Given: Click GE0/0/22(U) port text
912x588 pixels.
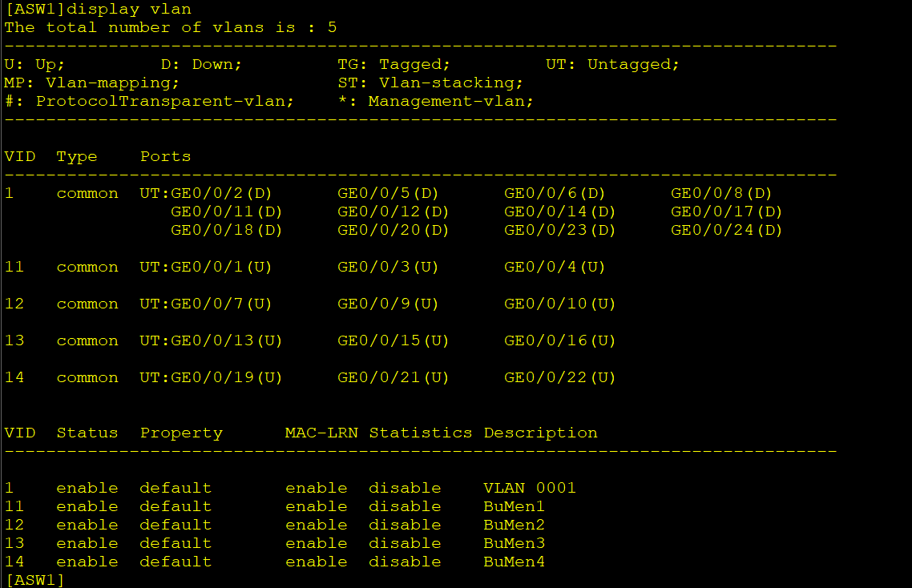Looking at the screenshot, I should coord(559,377).
